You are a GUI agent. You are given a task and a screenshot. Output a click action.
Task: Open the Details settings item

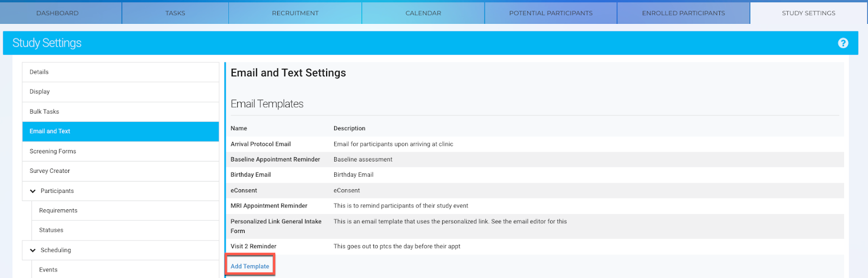120,72
